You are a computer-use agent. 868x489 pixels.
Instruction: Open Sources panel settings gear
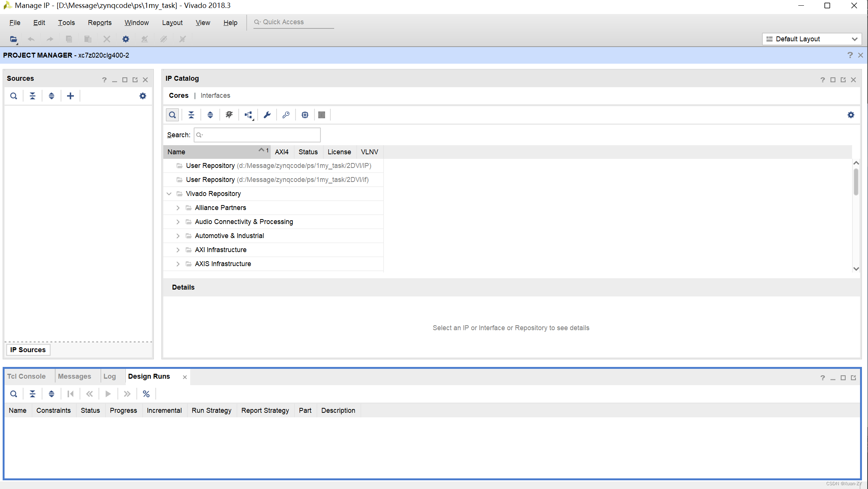click(x=143, y=96)
